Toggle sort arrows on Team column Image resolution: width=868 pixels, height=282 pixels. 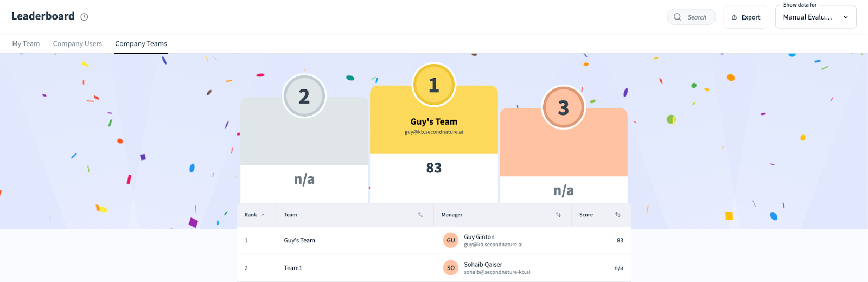(x=420, y=215)
